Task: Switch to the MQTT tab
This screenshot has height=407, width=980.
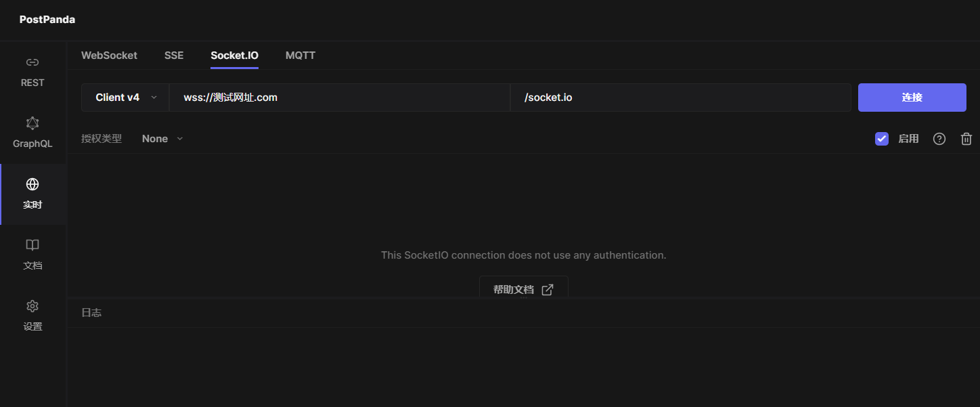Action: (x=300, y=56)
